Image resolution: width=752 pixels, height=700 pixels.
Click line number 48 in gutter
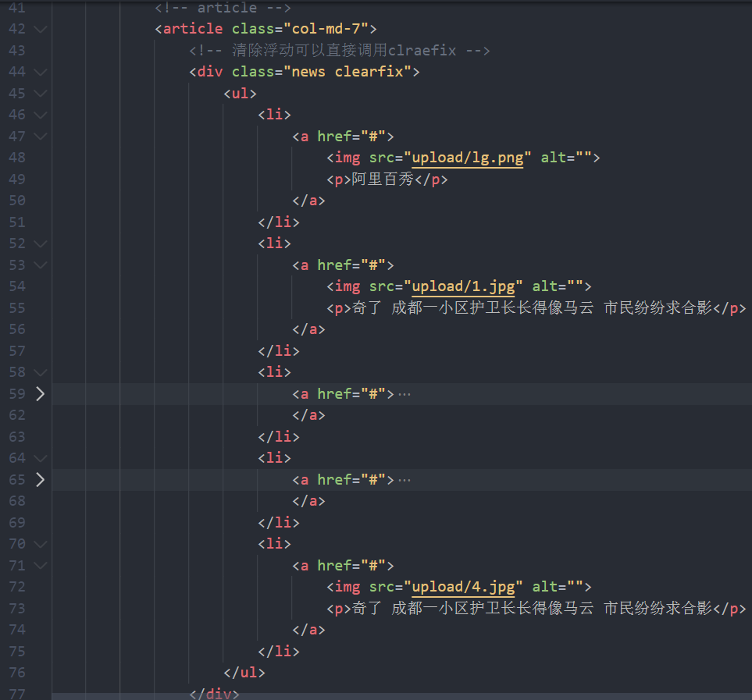17,158
